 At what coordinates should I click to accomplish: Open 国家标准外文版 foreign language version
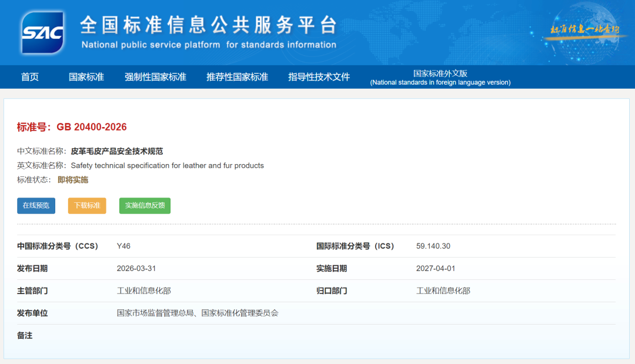click(x=440, y=78)
